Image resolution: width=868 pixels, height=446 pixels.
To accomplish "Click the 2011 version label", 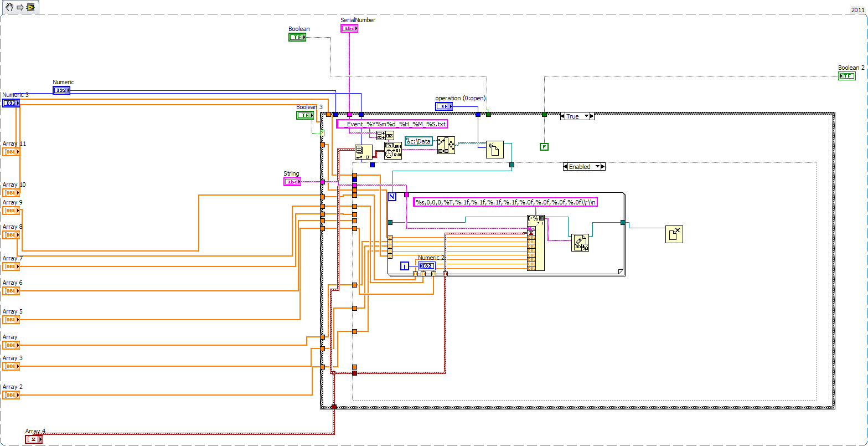I will (x=857, y=10).
